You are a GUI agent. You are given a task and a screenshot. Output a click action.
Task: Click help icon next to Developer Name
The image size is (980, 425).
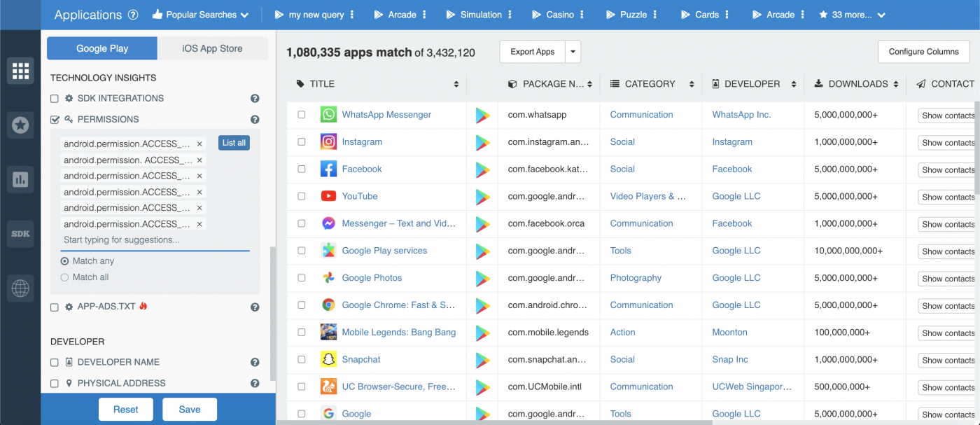coord(255,363)
